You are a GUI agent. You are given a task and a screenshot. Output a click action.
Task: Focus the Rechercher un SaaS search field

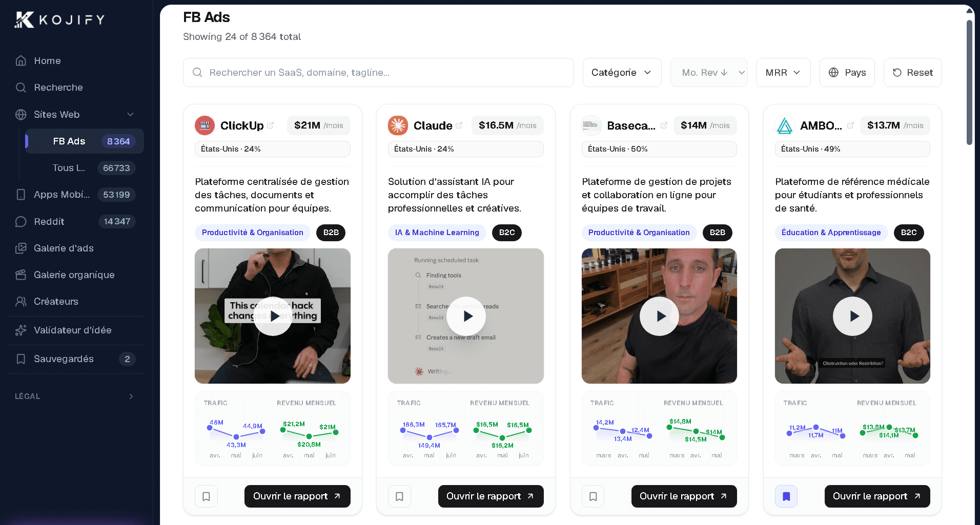(378, 73)
